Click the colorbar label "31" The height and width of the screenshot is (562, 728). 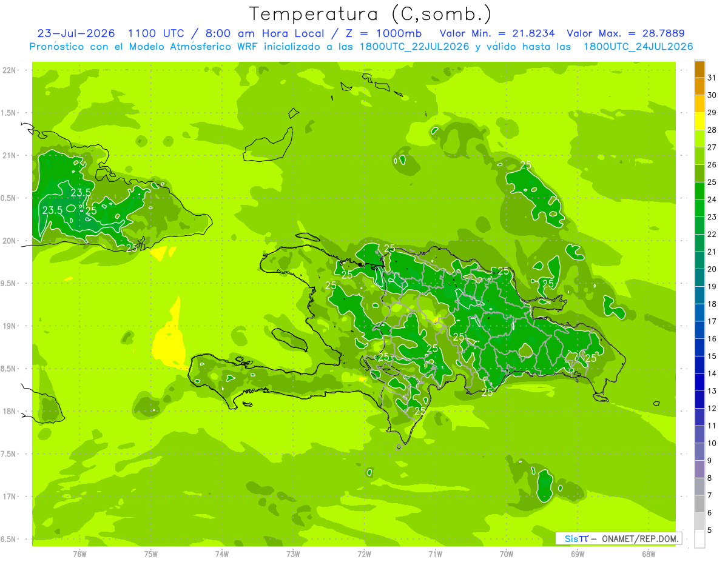coord(712,78)
